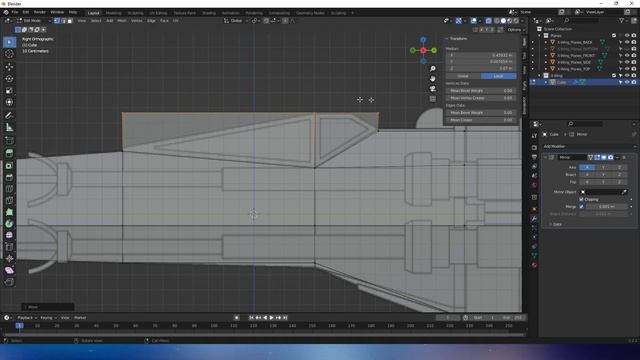The height and width of the screenshot is (360, 640).
Task: Select the Move tool in left toolbar
Action: (x=9, y=67)
